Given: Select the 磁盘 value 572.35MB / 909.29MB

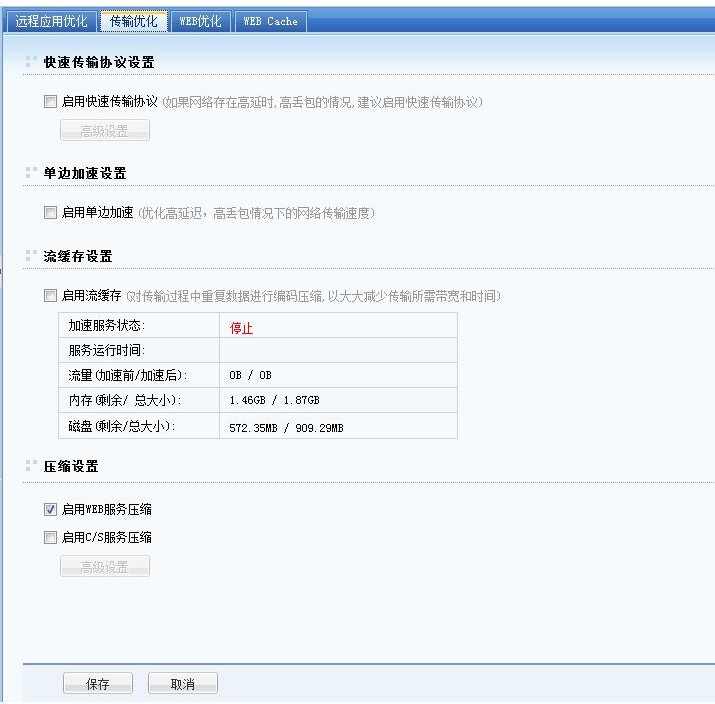Looking at the screenshot, I should [286, 427].
